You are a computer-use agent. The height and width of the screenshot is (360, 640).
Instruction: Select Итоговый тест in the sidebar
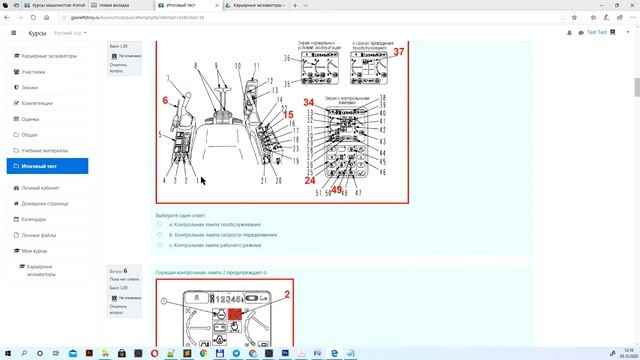pyautogui.click(x=47, y=166)
